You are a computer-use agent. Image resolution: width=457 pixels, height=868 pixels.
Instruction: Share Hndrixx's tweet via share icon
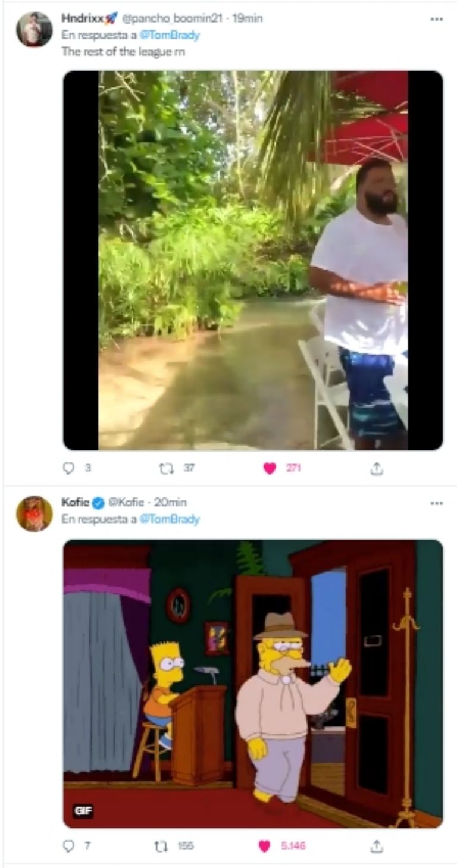(376, 469)
